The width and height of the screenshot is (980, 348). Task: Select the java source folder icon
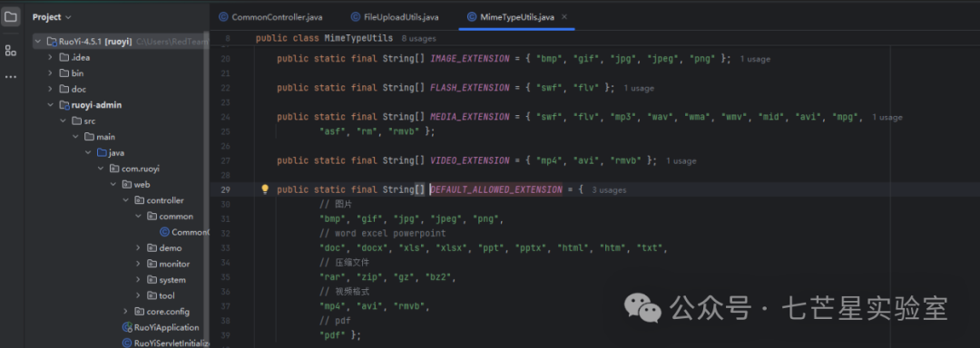[x=102, y=153]
